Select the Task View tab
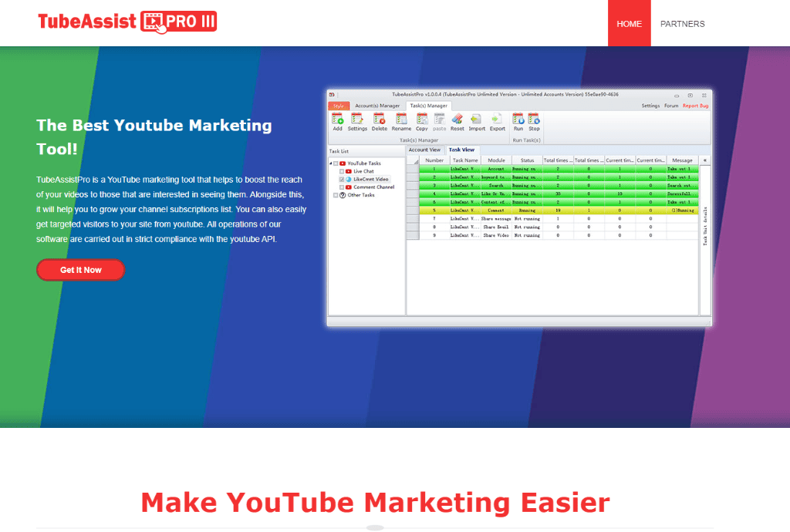Screen dimensions: 790x532 coord(461,150)
